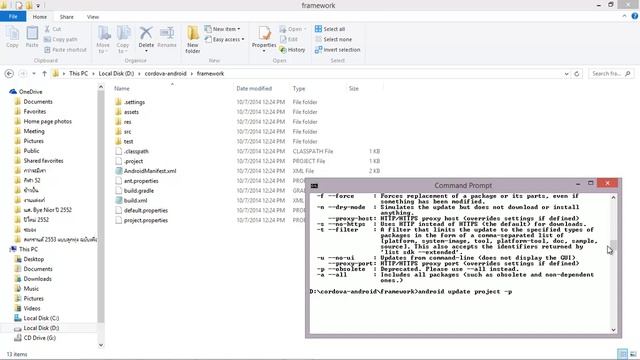This screenshot has width=640, height=360.
Task: Switch to details view in status bar
Action: [x=622, y=354]
